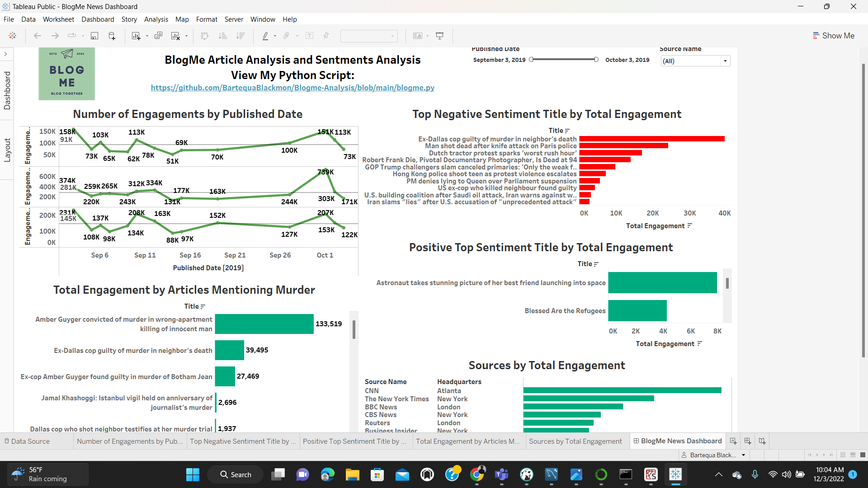The image size is (868, 488).
Task: Click the New Dashboard icon near sheet tabs
Action: [747, 441]
